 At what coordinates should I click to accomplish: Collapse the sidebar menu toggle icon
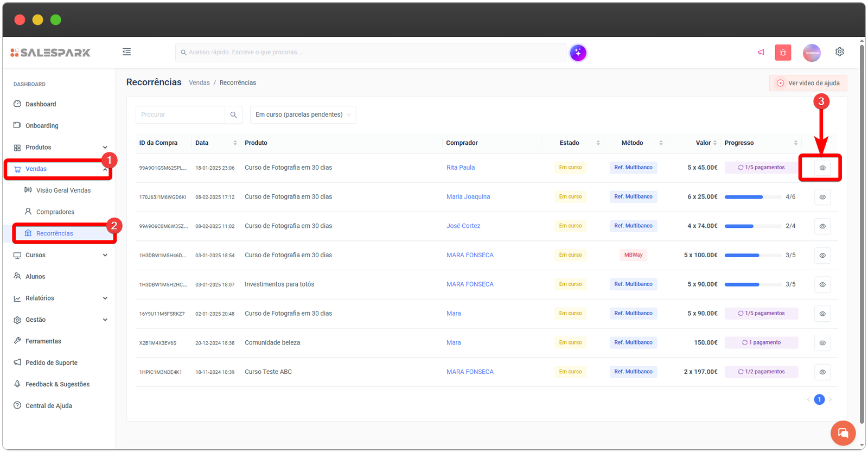click(x=126, y=52)
